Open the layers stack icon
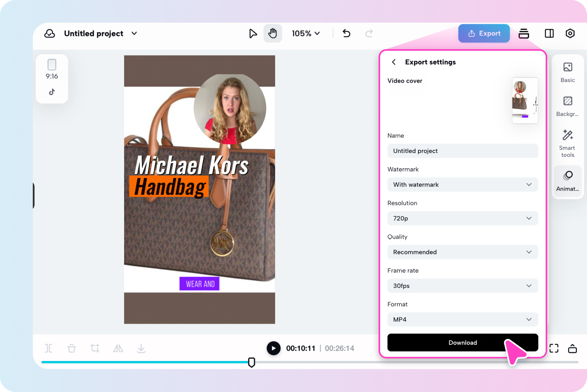587x392 pixels. click(524, 34)
